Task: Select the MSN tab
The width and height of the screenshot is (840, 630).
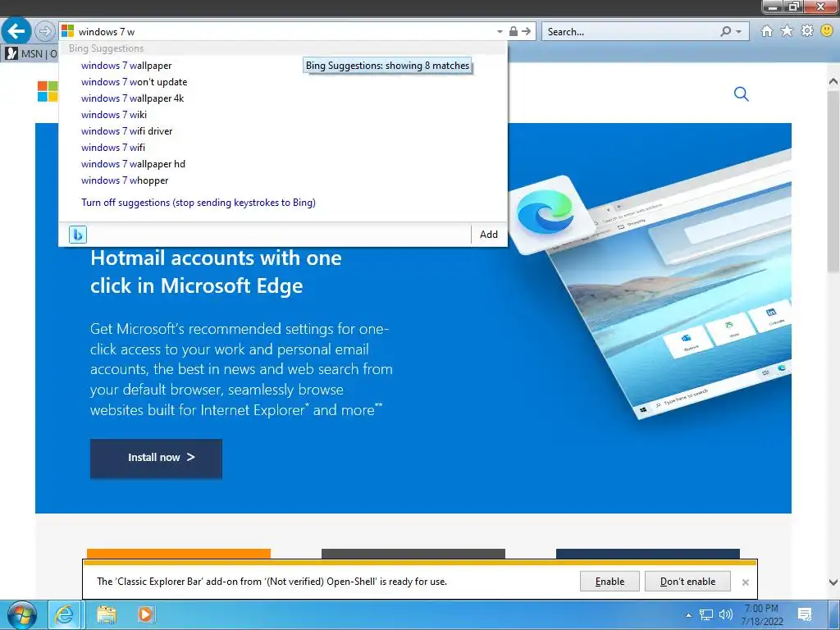Action: click(x=30, y=53)
